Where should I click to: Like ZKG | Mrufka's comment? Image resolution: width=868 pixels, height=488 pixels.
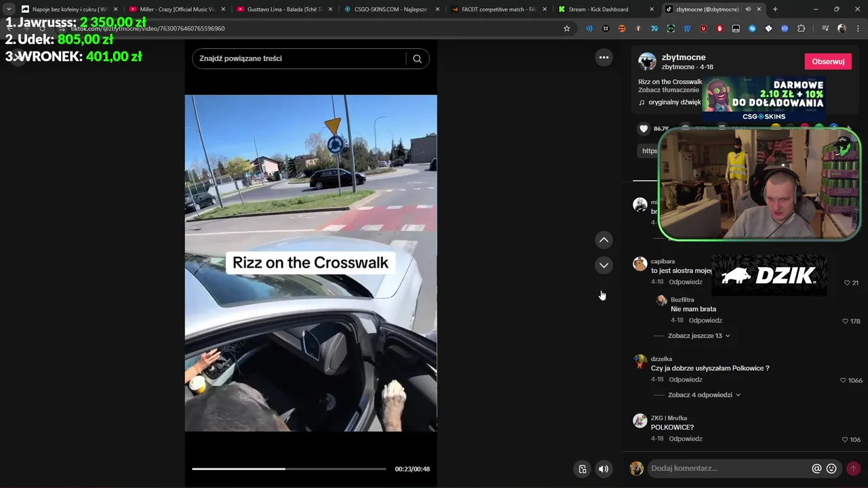[845, 440]
